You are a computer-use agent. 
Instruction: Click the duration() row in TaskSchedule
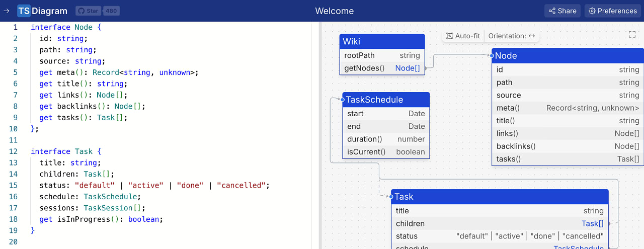(386, 139)
